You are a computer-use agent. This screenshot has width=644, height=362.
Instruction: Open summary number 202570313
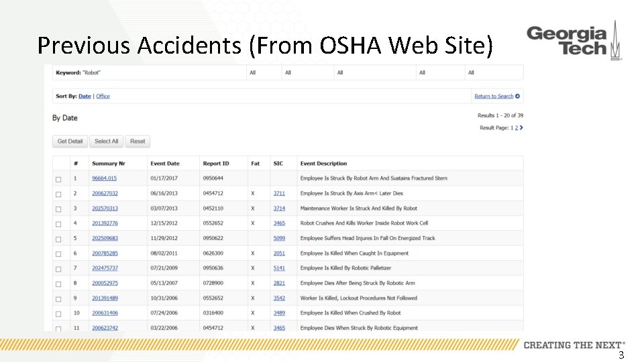coord(105,208)
